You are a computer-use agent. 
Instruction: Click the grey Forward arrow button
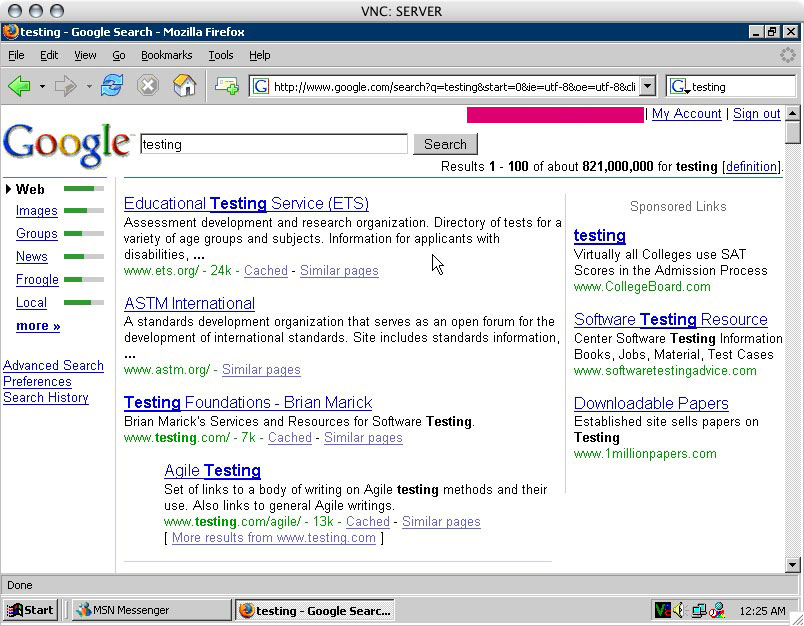tap(65, 86)
